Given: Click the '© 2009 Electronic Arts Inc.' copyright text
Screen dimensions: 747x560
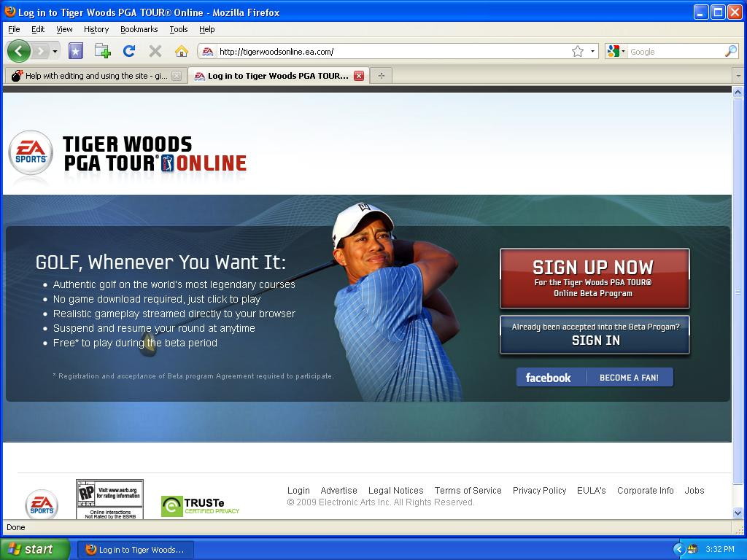Looking at the screenshot, I should click(x=380, y=502).
